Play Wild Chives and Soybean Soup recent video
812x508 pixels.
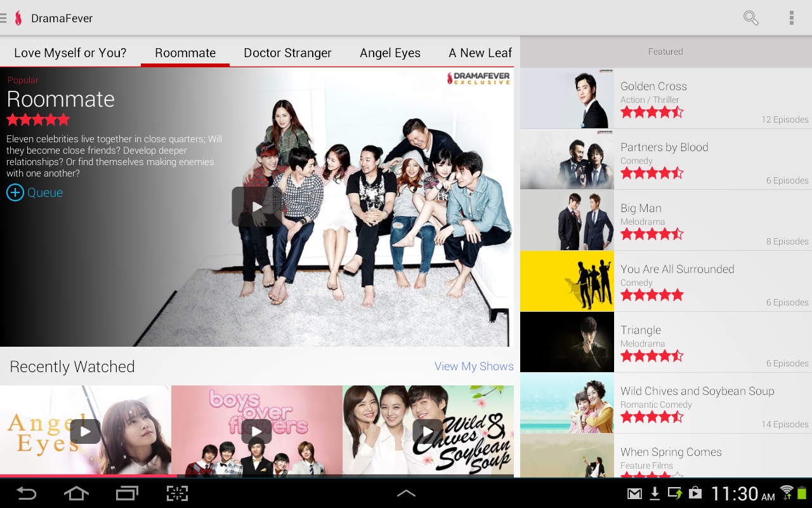[x=428, y=431]
